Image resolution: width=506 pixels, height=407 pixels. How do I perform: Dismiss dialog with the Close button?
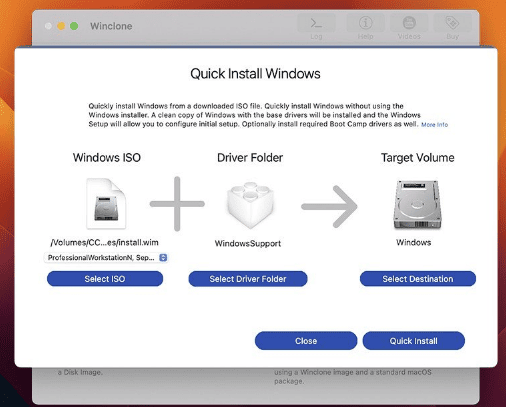(x=306, y=341)
